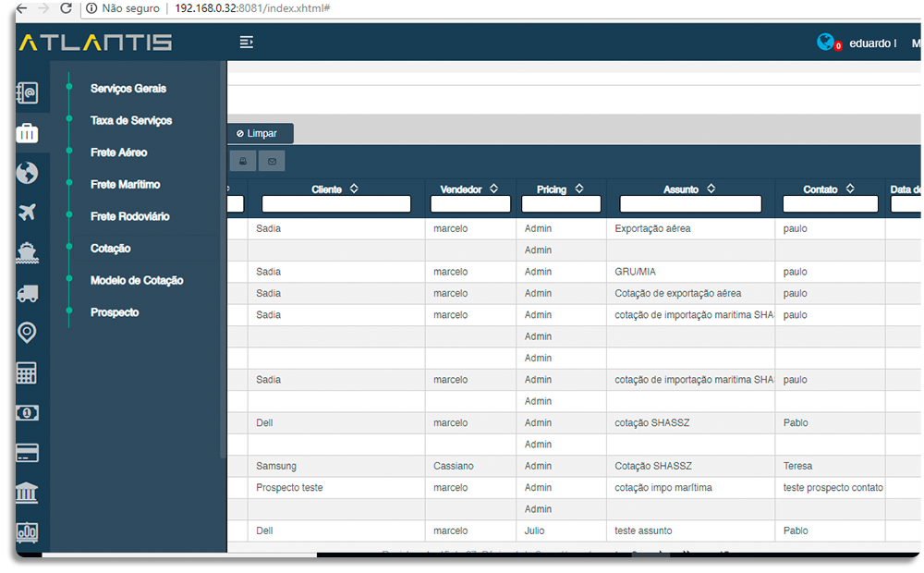Select Modelo de Cotação menu item
The height and width of the screenshot is (573, 924).
click(x=137, y=280)
